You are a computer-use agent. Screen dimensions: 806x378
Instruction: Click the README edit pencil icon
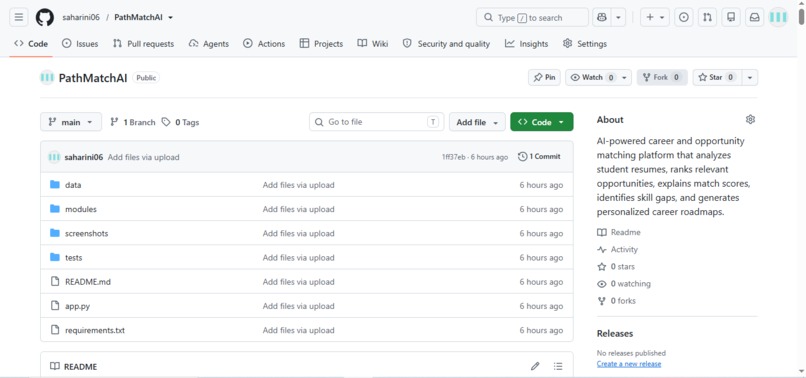(x=535, y=366)
